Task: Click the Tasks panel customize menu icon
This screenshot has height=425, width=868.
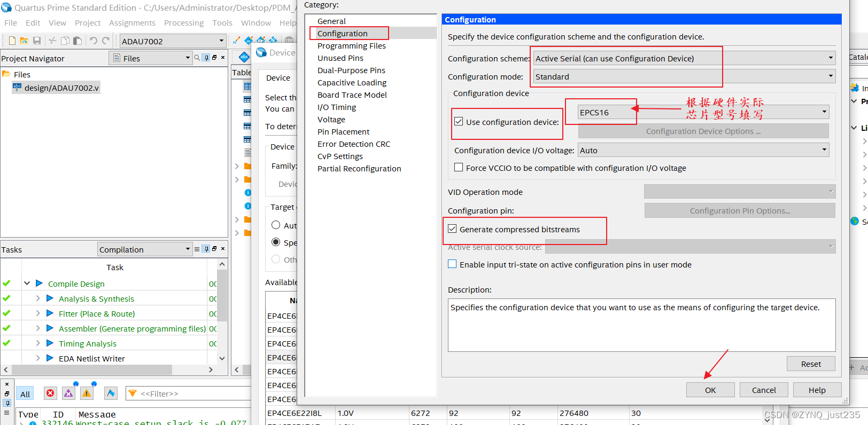Action: pyautogui.click(x=197, y=249)
